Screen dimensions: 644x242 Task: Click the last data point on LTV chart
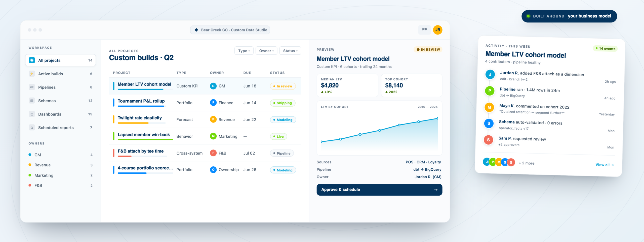(x=438, y=118)
